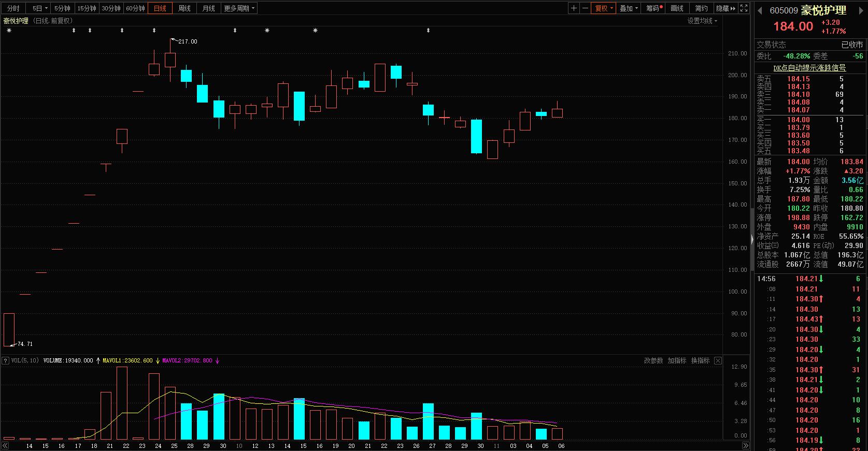
Task: Zoom in the chart with plus button
Action: (574, 8)
